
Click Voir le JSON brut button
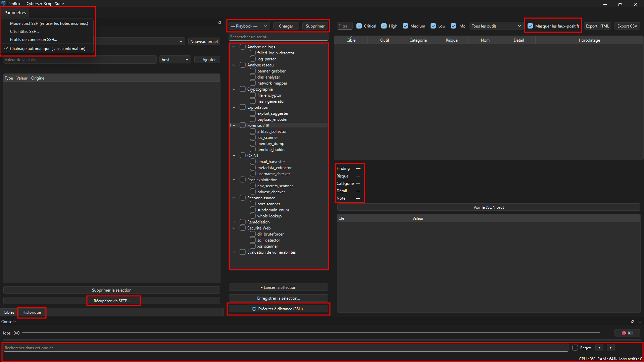point(489,207)
